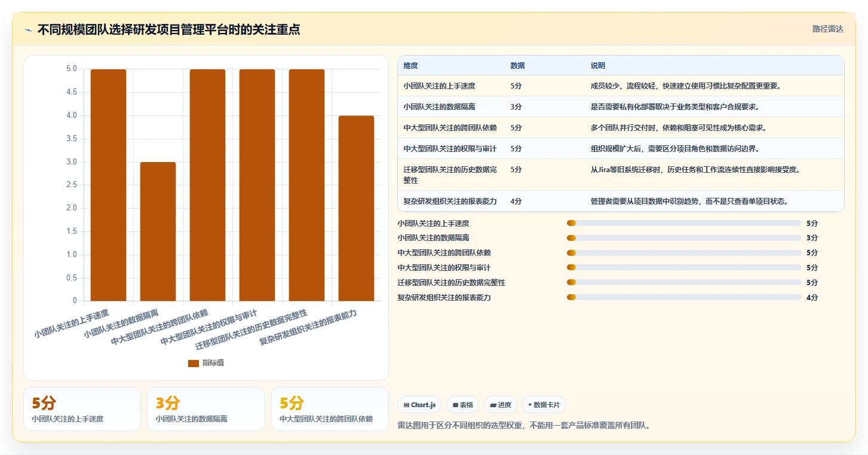
Task: Click the lightning icon beside the page title
Action: 28,30
